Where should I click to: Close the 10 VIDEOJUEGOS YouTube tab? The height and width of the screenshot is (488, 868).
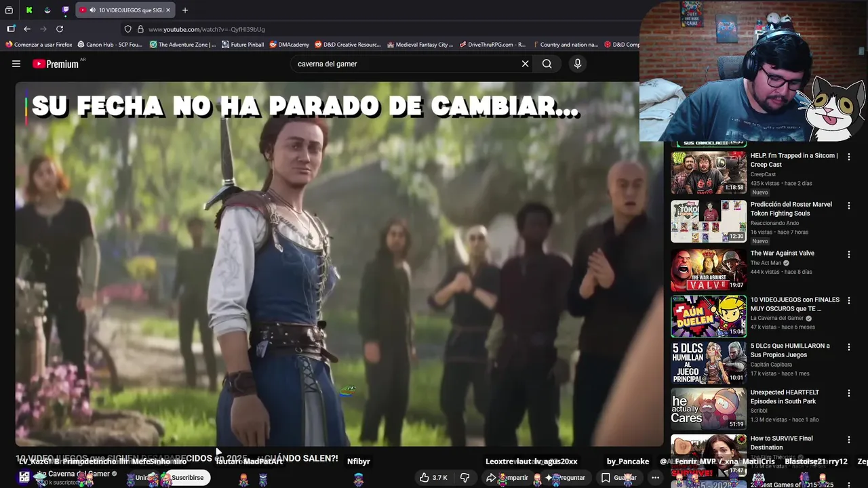168,10
